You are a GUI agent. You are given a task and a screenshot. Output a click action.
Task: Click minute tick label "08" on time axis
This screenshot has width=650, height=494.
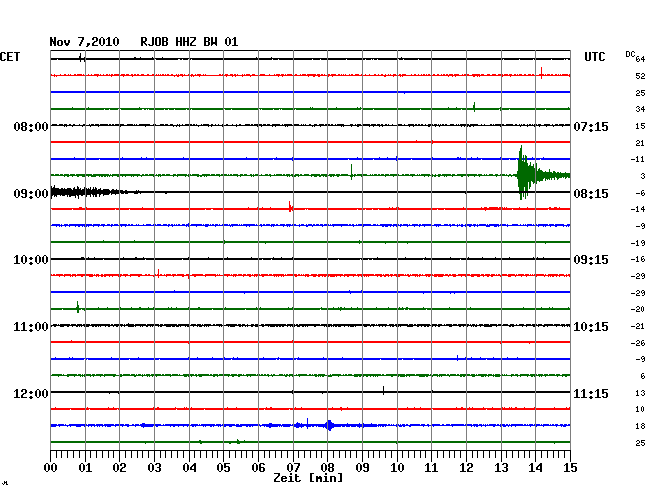click(327, 468)
